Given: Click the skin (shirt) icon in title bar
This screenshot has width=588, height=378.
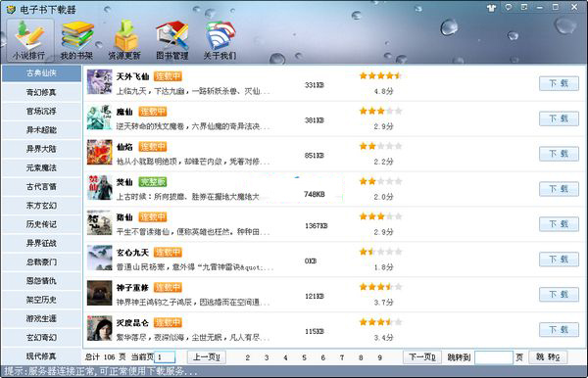Looking at the screenshot, I should (492, 8).
